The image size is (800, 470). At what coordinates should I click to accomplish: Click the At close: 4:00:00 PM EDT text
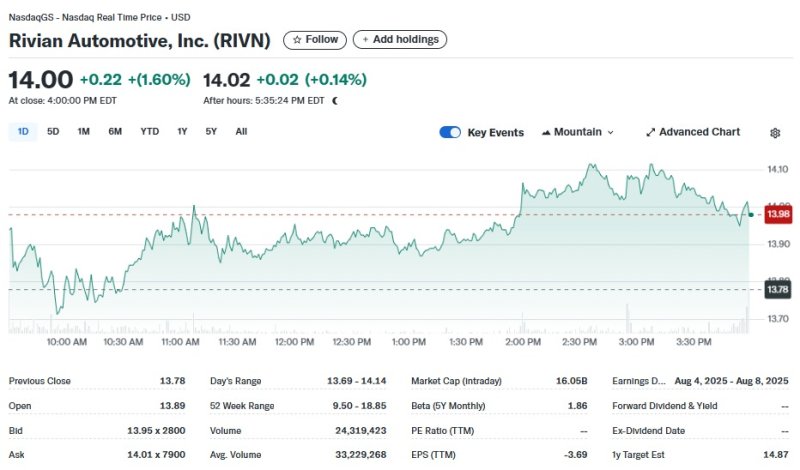click(x=63, y=101)
